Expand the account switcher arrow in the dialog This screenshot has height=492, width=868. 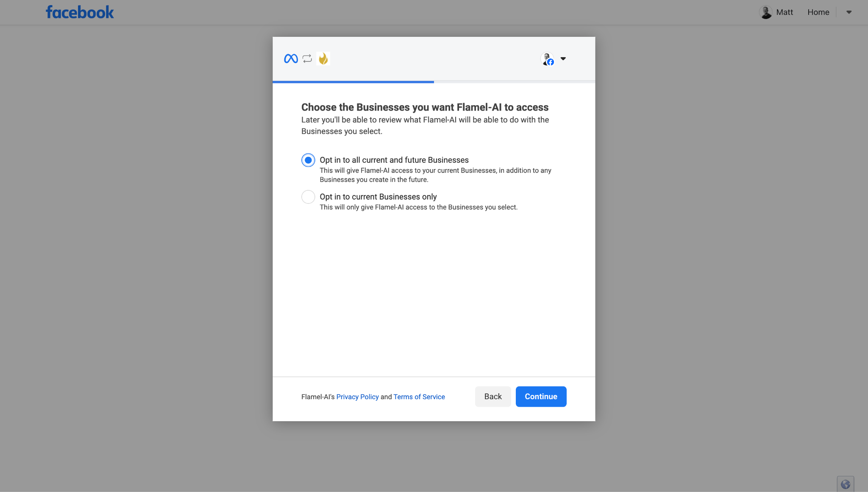[563, 58]
